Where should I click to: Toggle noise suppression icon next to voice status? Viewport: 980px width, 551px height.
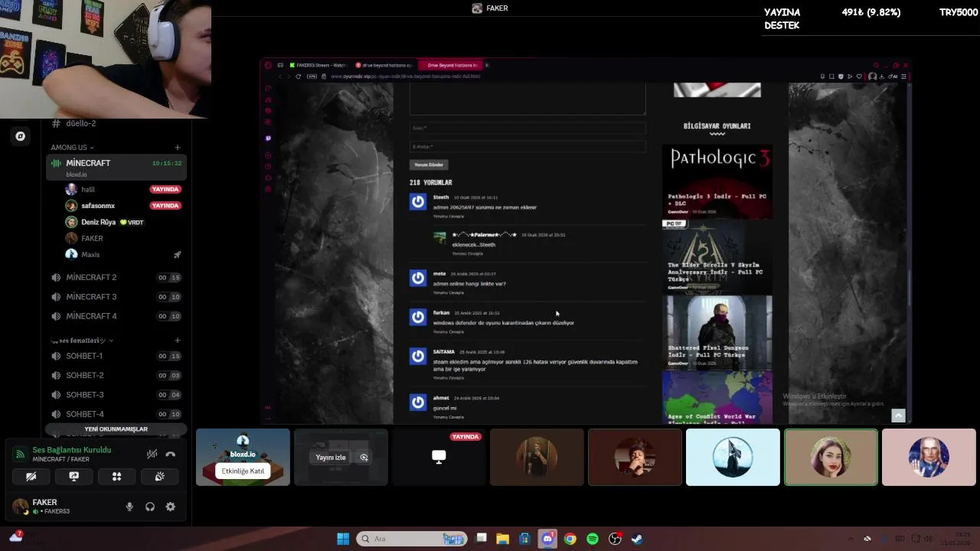pyautogui.click(x=152, y=454)
